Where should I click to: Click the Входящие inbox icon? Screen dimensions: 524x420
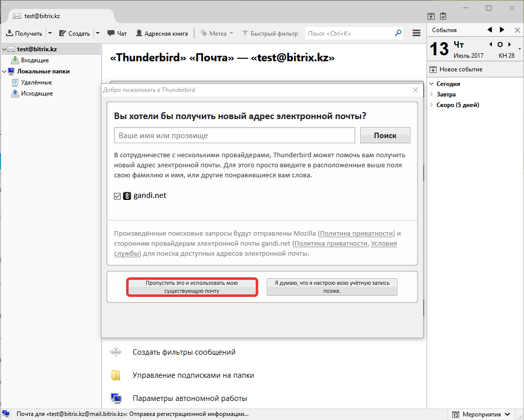click(x=15, y=60)
